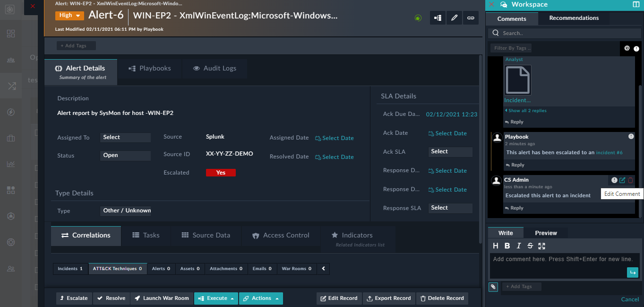This screenshot has width=644, height=307.
Task: Click the pencil edit icon beside Alert-6 title
Action: [454, 18]
